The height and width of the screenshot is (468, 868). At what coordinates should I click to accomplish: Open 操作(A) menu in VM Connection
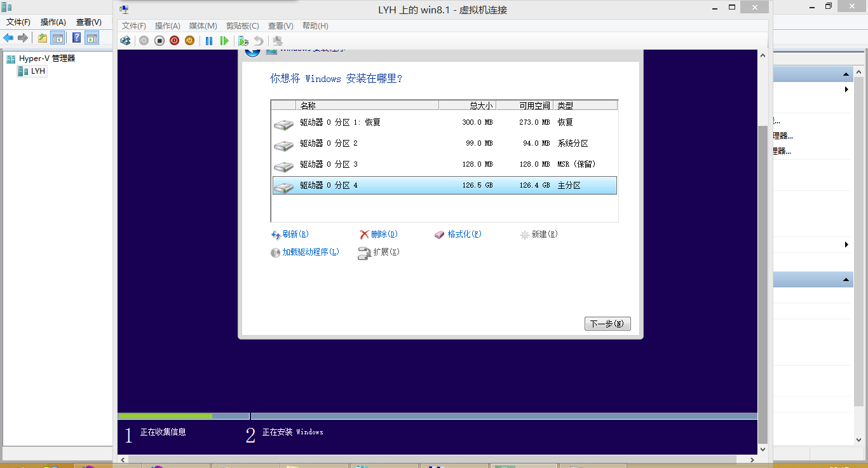click(x=168, y=26)
